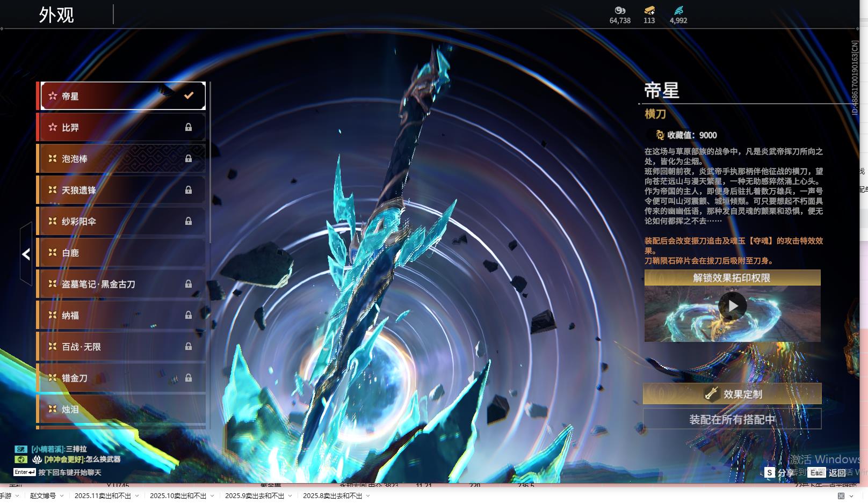868x504 pixels.
Task: Click the lock icon on 错金刀
Action: coord(189,378)
